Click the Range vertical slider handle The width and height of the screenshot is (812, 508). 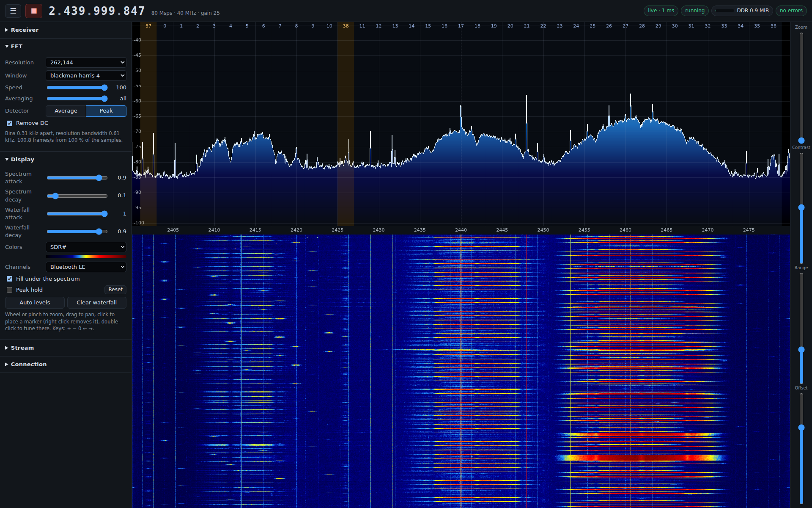coord(801,350)
